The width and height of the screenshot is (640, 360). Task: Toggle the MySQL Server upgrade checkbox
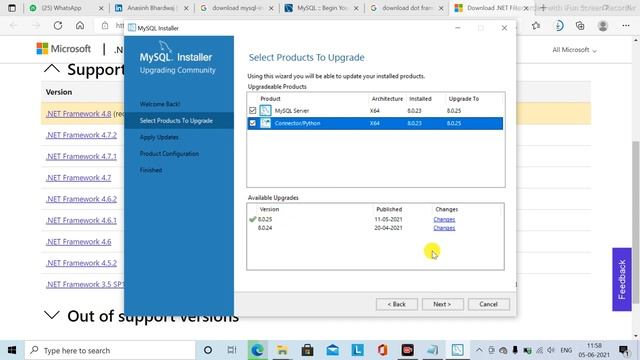click(252, 111)
